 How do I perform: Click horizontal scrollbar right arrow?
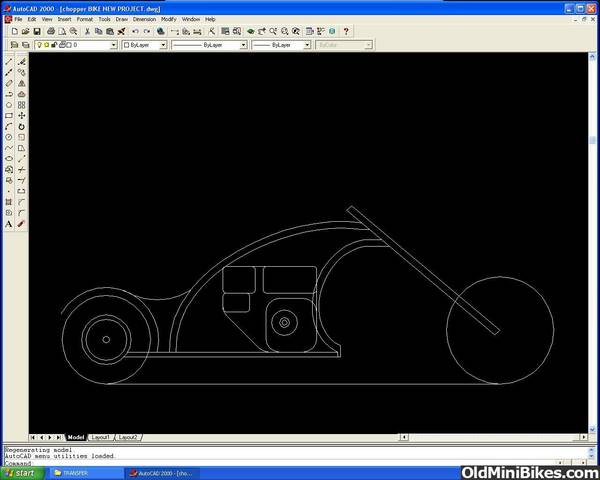pyautogui.click(x=584, y=437)
